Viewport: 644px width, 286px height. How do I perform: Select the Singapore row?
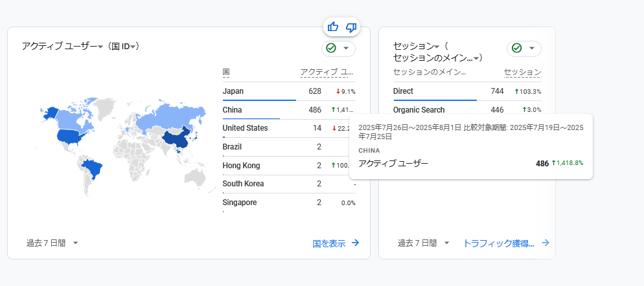[289, 203]
